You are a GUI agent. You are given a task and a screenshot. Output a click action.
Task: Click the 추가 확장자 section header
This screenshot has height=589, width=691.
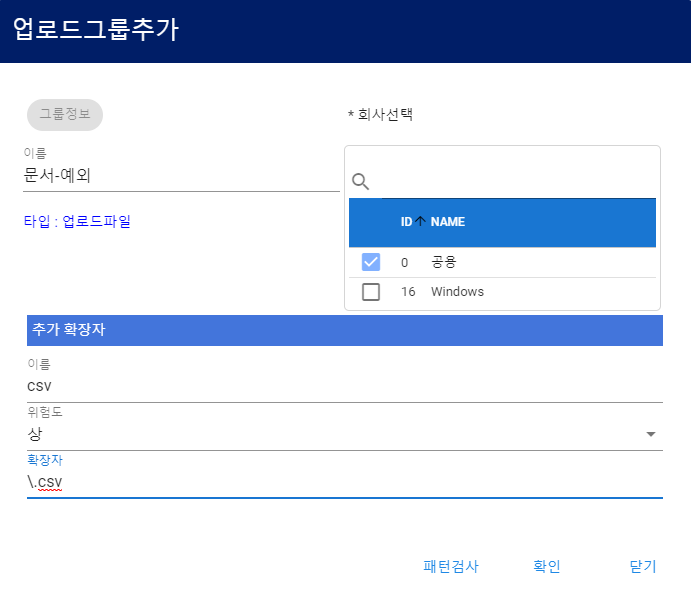pyautogui.click(x=345, y=330)
